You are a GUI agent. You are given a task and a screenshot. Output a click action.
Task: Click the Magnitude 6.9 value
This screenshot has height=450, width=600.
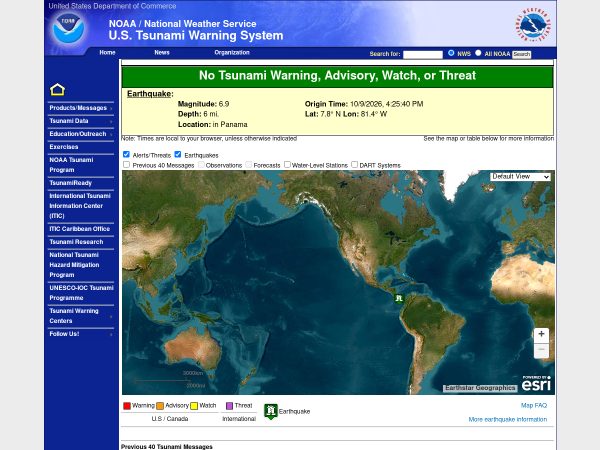tap(224, 104)
